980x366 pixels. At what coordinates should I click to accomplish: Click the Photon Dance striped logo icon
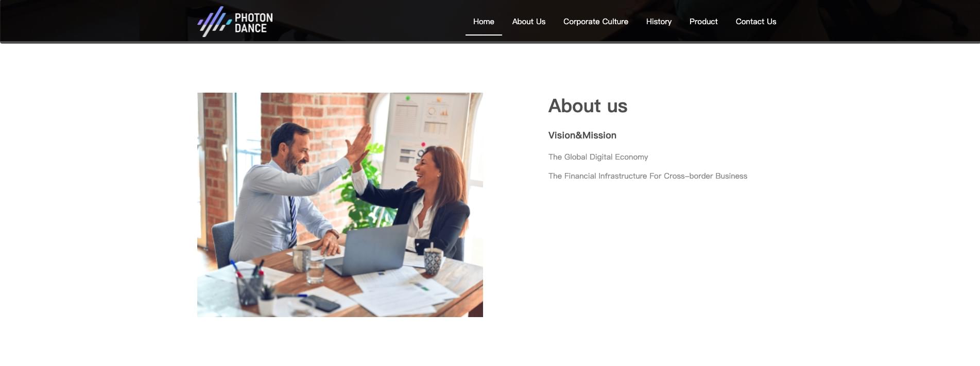tap(214, 22)
